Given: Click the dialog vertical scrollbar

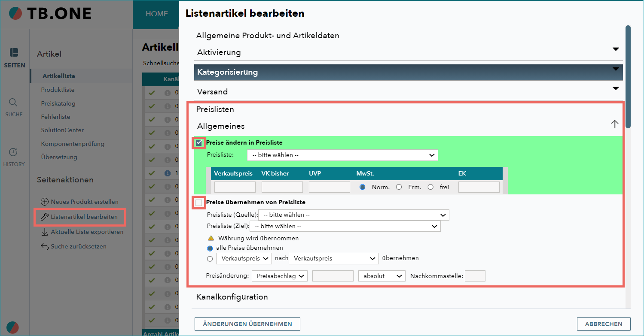Looking at the screenshot, I should tap(628, 77).
